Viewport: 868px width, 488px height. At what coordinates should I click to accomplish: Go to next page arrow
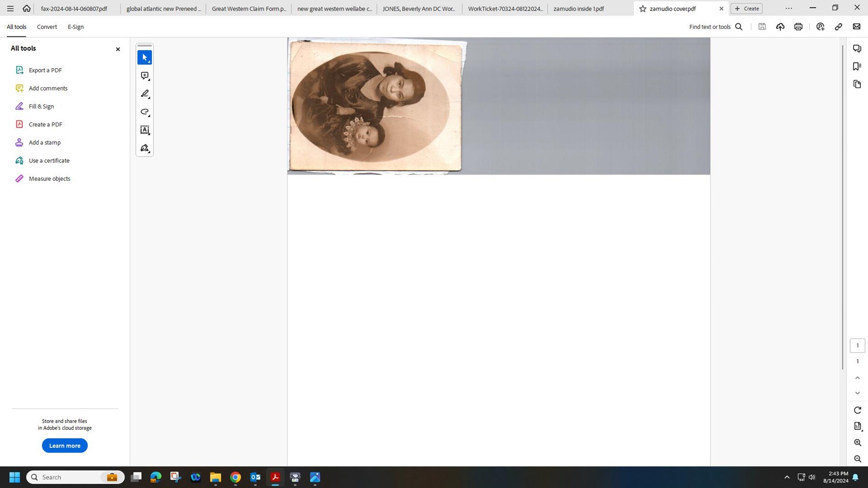857,393
